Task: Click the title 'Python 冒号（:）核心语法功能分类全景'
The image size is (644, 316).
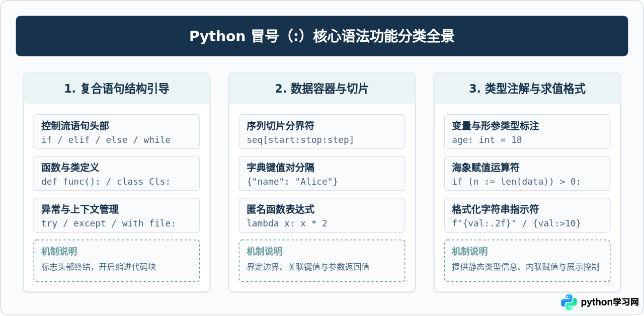Action: [x=322, y=36]
